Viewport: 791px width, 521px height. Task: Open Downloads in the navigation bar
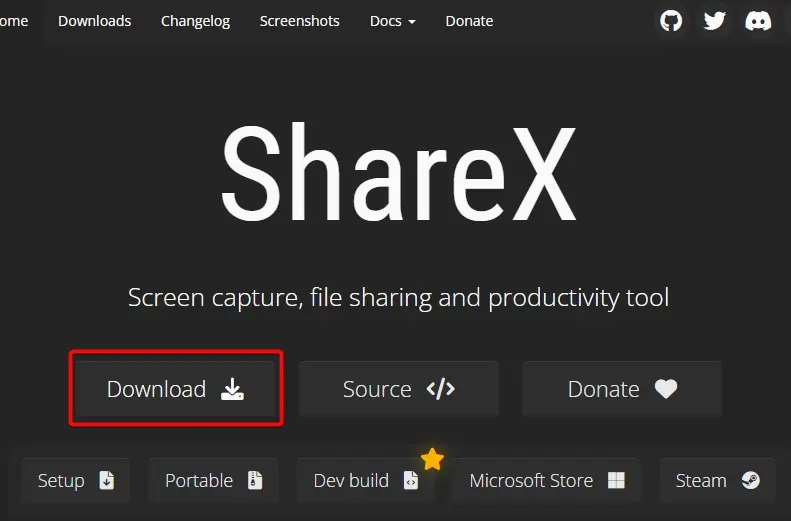[x=94, y=21]
